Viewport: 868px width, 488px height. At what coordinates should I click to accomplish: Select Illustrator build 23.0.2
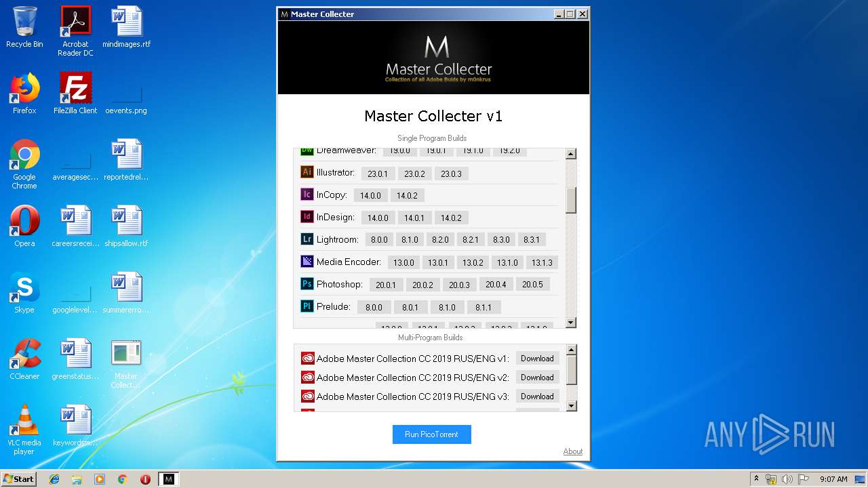tap(414, 174)
